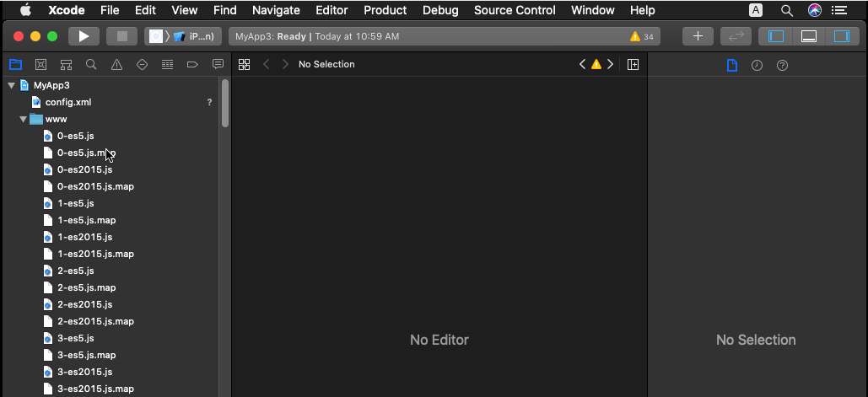868x397 pixels.
Task: Show the Quick Help inspector
Action: pos(782,65)
